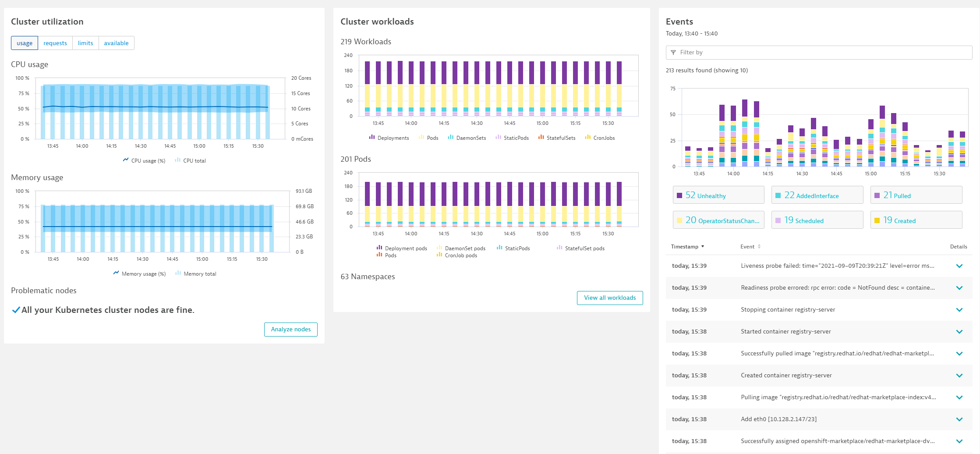
Task: Click the filter funnel icon in Events
Action: [x=673, y=53]
